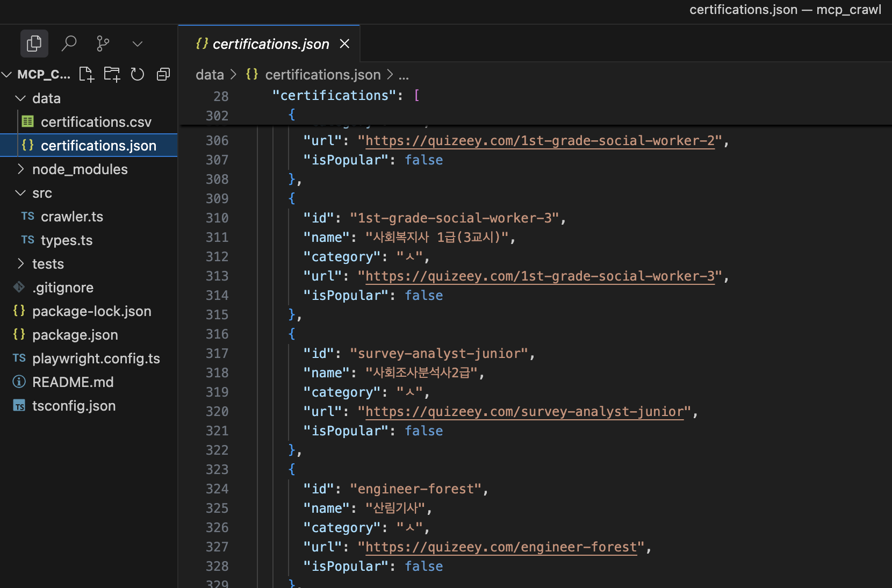Click the name value "사회복지사 1급(3교시)"
The height and width of the screenshot is (588, 892).
[437, 238]
